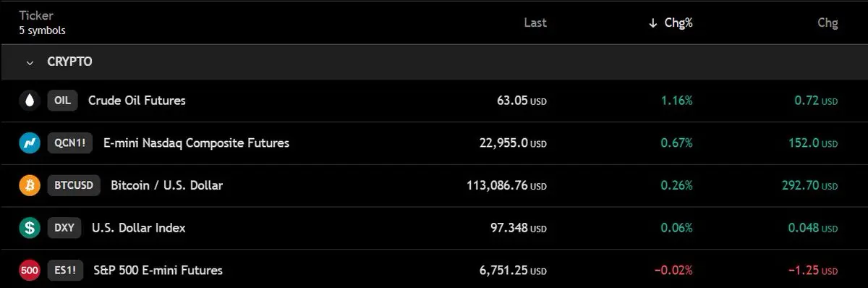The height and width of the screenshot is (288, 868).
Task: Click the descending arrow beside Chg%
Action: [653, 23]
